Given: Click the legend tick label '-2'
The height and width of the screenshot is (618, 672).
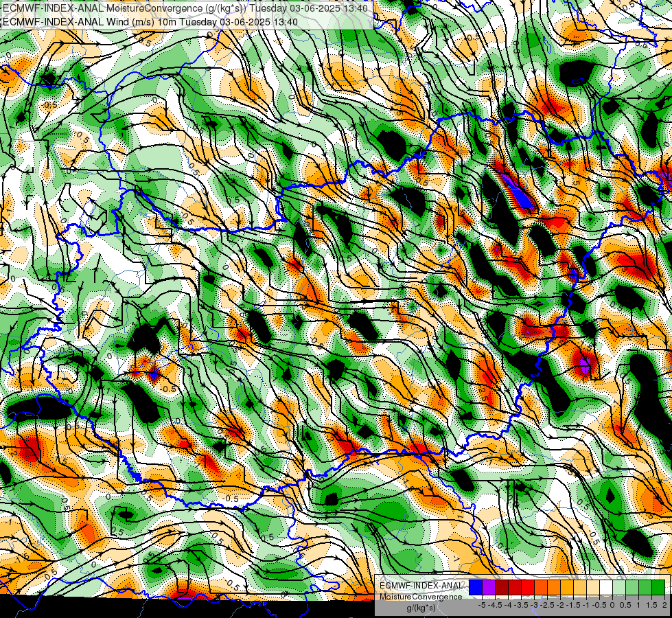Looking at the screenshot, I should coord(560,605).
